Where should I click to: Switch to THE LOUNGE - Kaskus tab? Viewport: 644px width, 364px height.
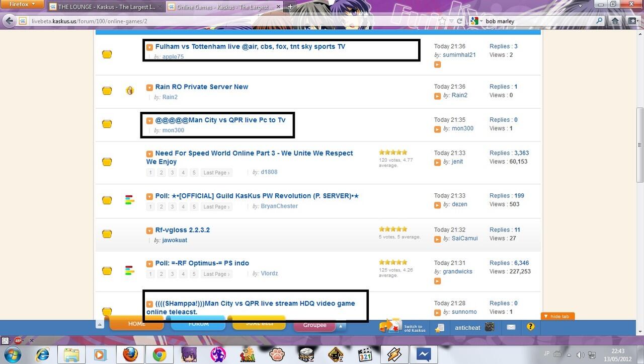105,7
